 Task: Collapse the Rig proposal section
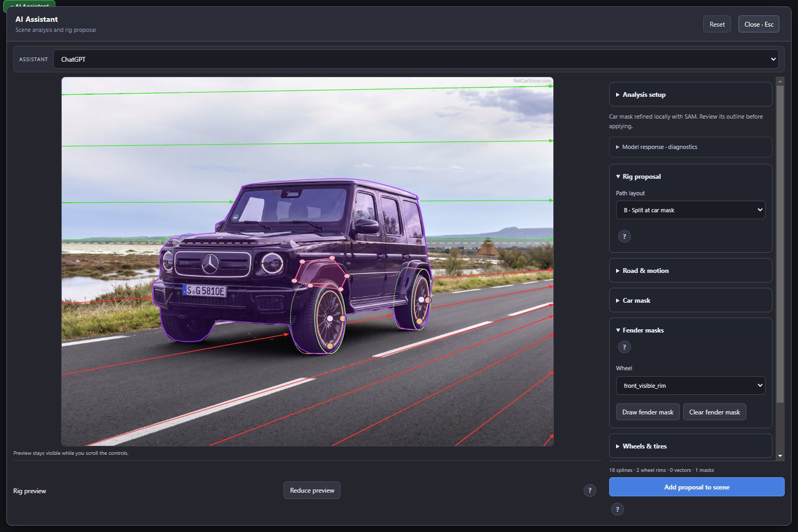click(691, 177)
